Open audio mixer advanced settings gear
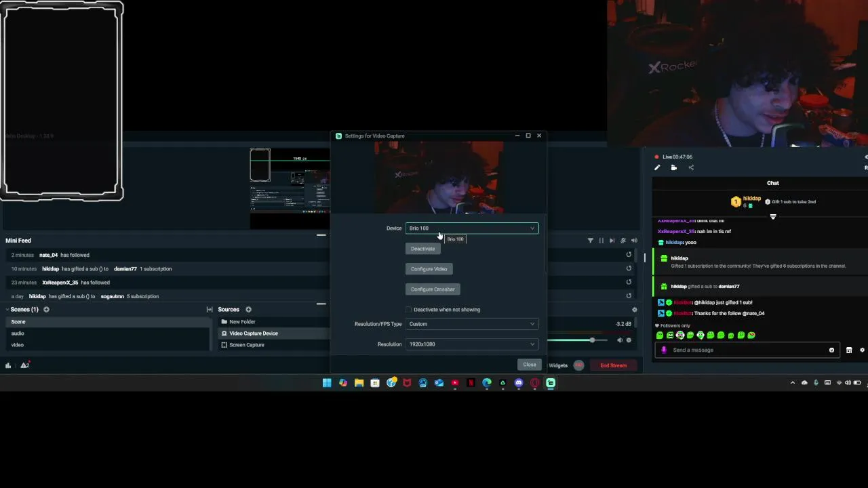The height and width of the screenshot is (488, 868). tap(635, 310)
